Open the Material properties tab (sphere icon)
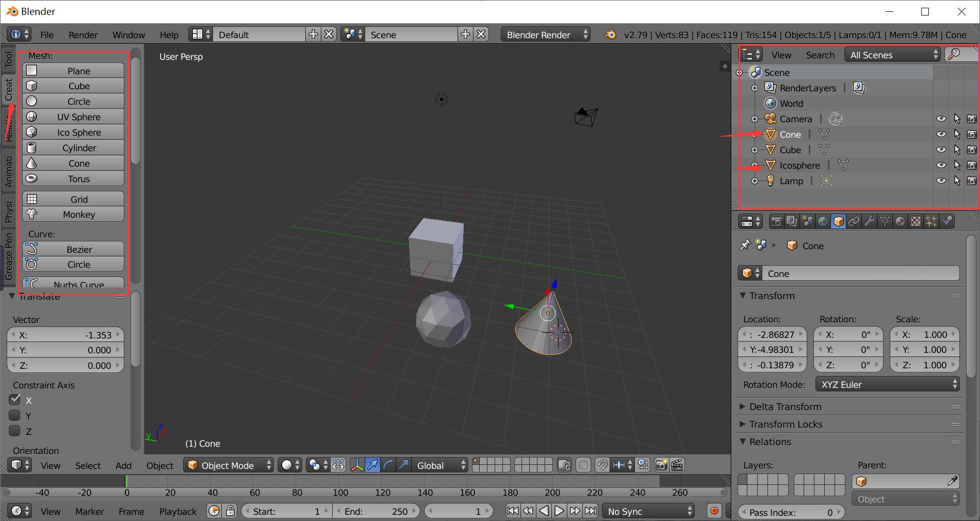This screenshot has width=980, height=521. tap(900, 221)
